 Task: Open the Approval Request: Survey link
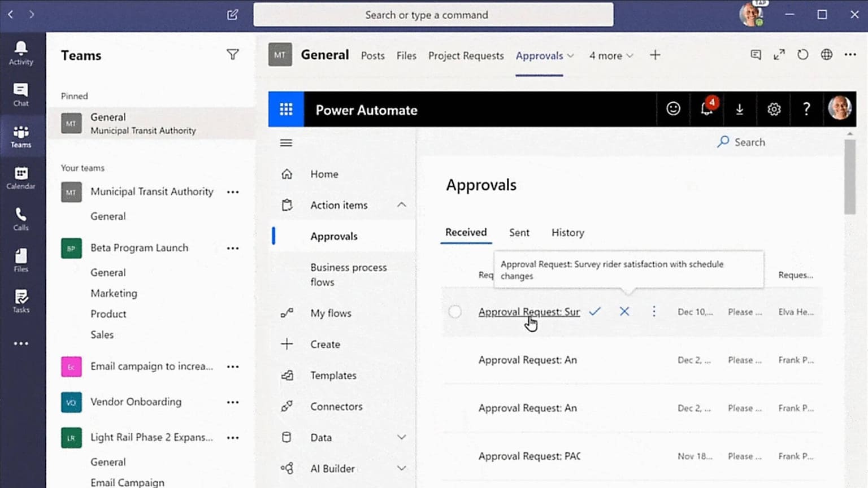529,311
